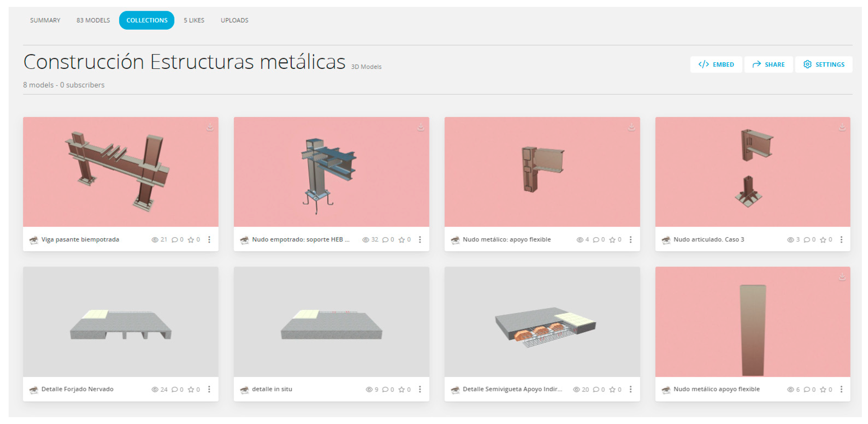Click star icon for Nudo empotrado model
The image size is (868, 424).
(x=401, y=240)
